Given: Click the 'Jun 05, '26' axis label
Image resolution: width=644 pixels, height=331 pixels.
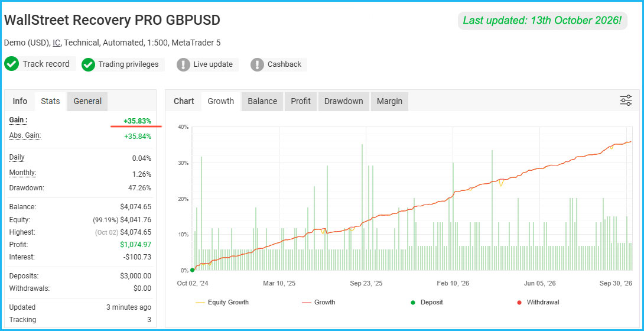Looking at the screenshot, I should [x=540, y=283].
